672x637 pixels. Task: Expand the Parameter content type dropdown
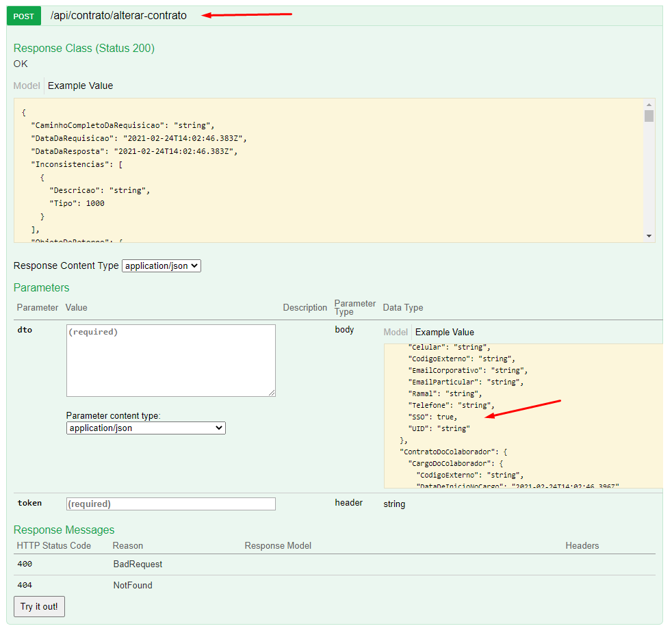coord(146,428)
